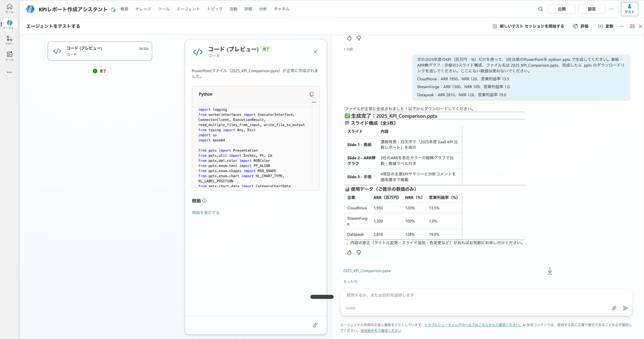Open the Flows icon in left sidebar
This screenshot has height=339, width=644.
9,40
